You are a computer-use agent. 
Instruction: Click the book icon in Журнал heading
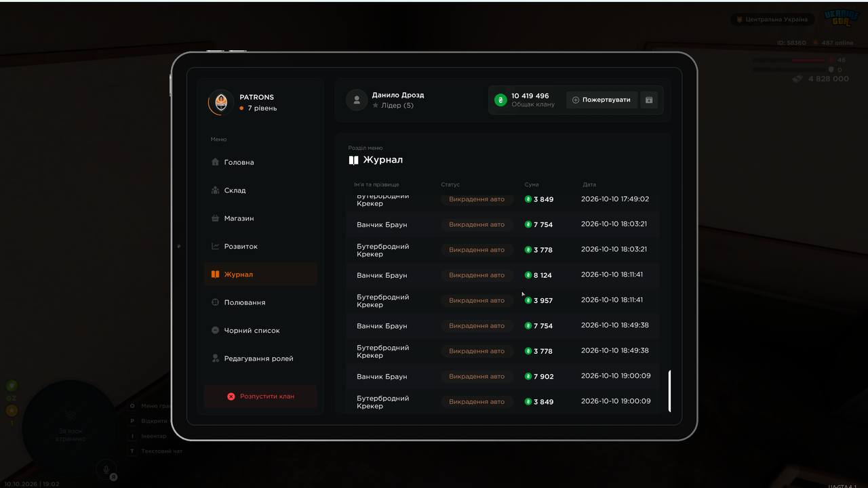click(353, 160)
